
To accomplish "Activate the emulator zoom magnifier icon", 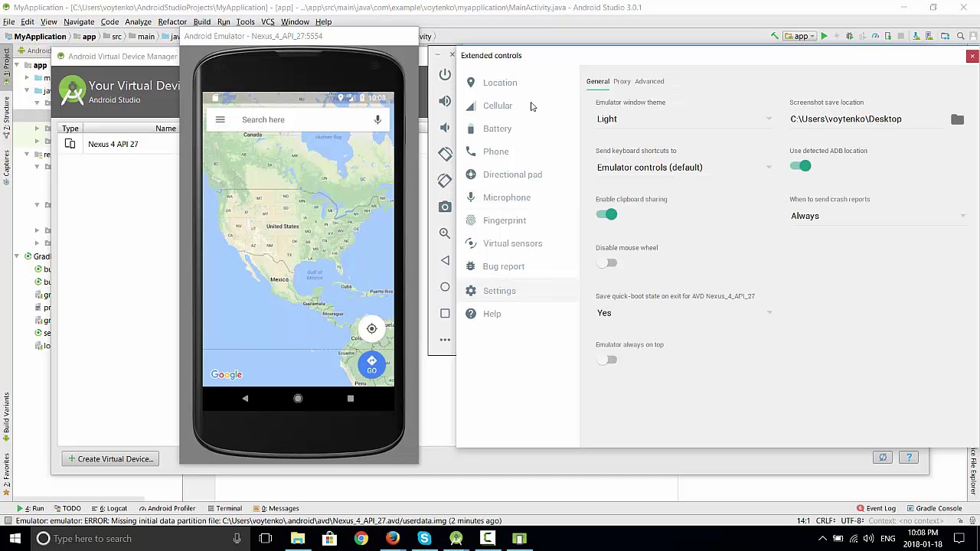I will (x=445, y=233).
